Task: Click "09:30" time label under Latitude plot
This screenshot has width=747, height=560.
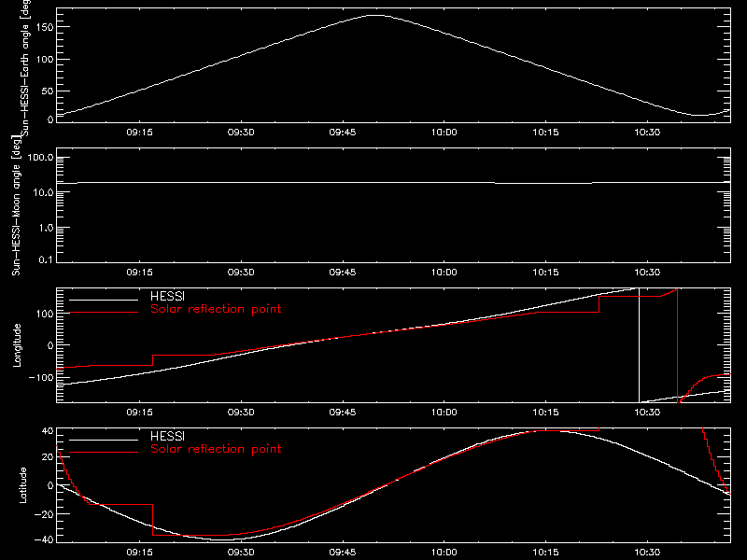Action: tap(241, 553)
